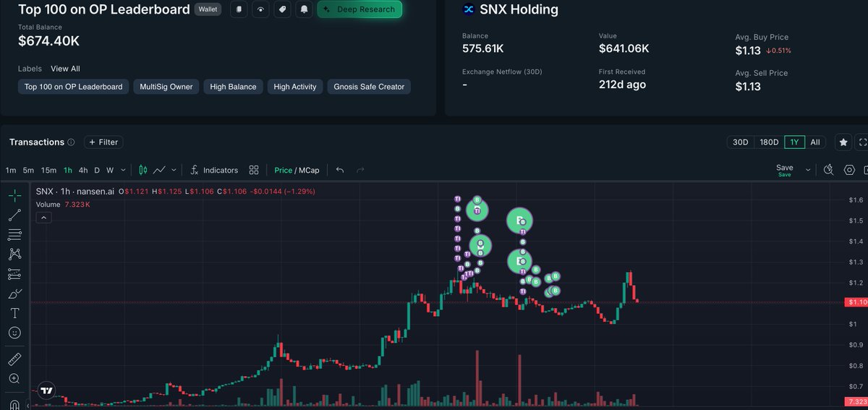The height and width of the screenshot is (410, 868).
Task: Click the Top 100 on OP Leaderboard label chip
Action: click(x=73, y=87)
